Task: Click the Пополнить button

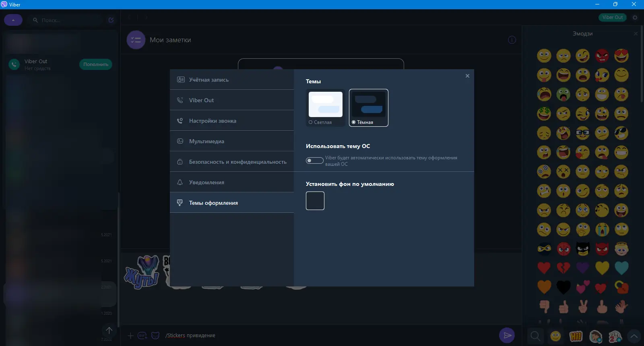Action: [x=96, y=64]
